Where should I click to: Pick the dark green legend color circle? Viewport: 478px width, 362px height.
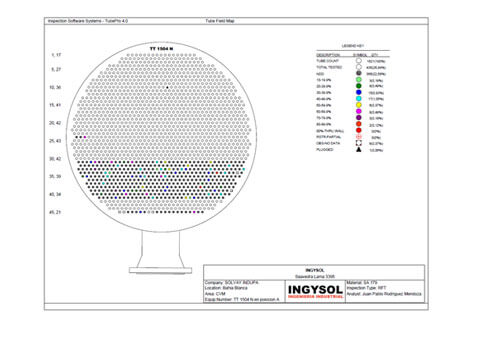click(359, 86)
